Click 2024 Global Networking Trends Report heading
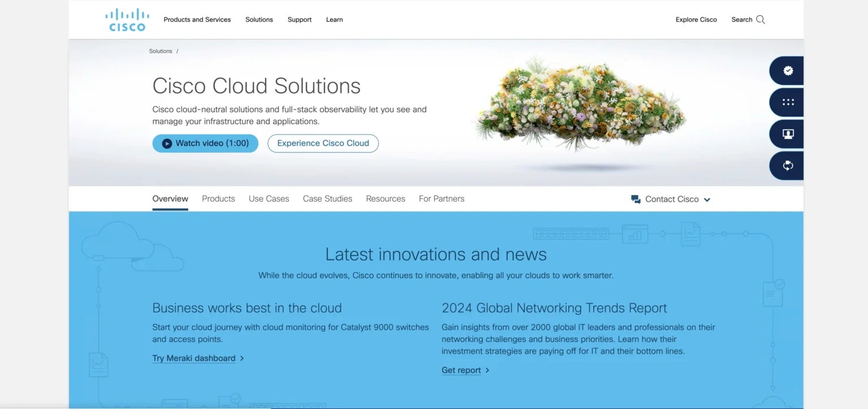Screen dimensions: 868x409 coord(554,308)
